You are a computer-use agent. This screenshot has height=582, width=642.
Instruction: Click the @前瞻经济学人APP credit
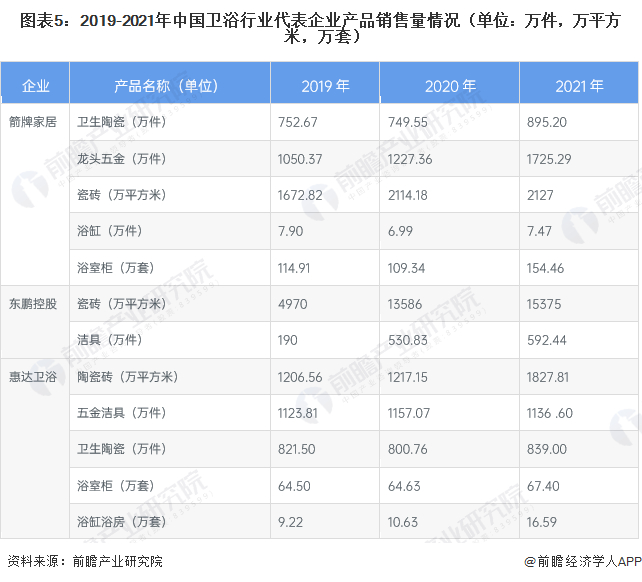coord(583,561)
